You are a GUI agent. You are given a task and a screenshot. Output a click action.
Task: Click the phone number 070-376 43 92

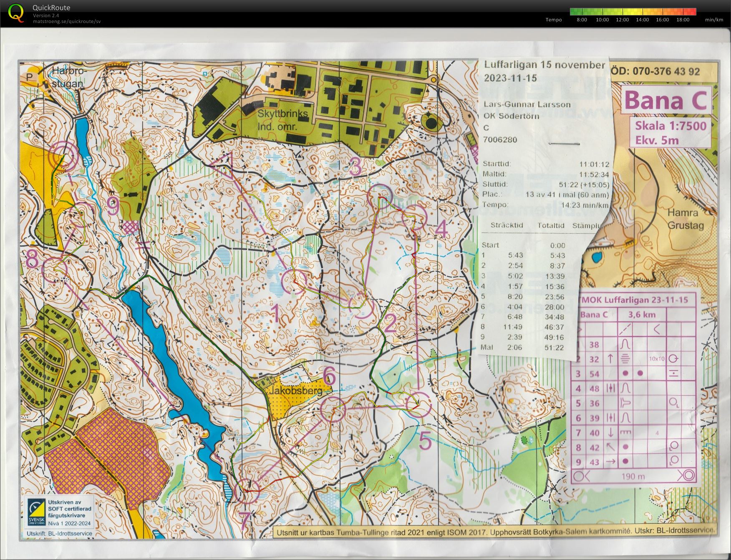coord(666,71)
